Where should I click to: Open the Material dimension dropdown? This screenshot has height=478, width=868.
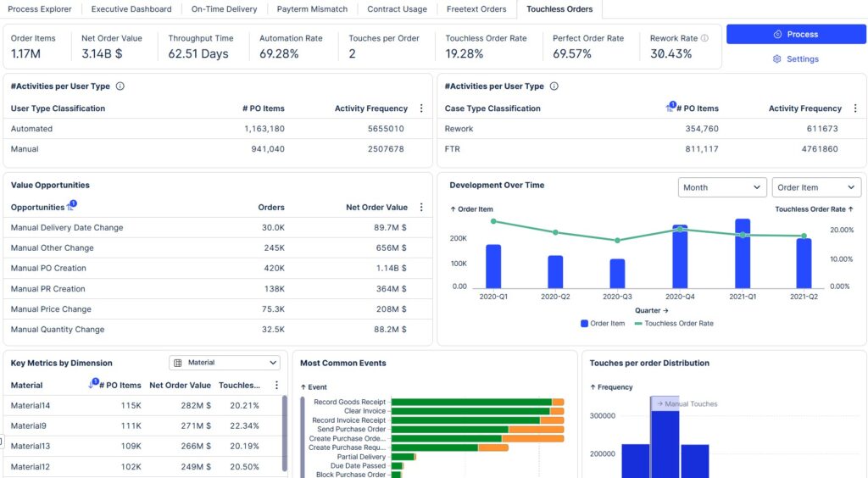click(x=225, y=363)
